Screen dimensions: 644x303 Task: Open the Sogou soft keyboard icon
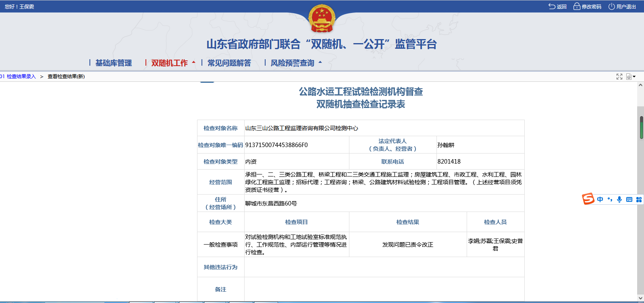(629, 199)
